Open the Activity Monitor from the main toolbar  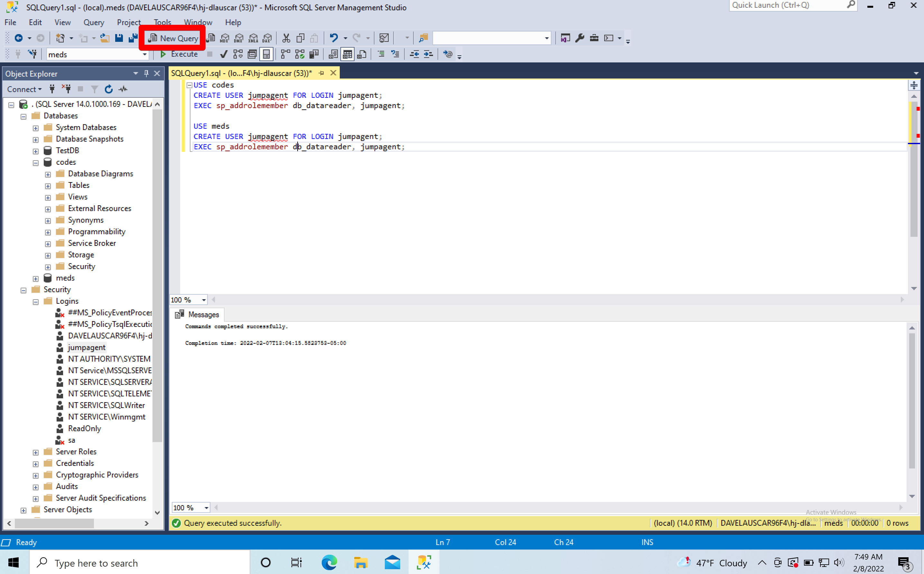click(384, 38)
